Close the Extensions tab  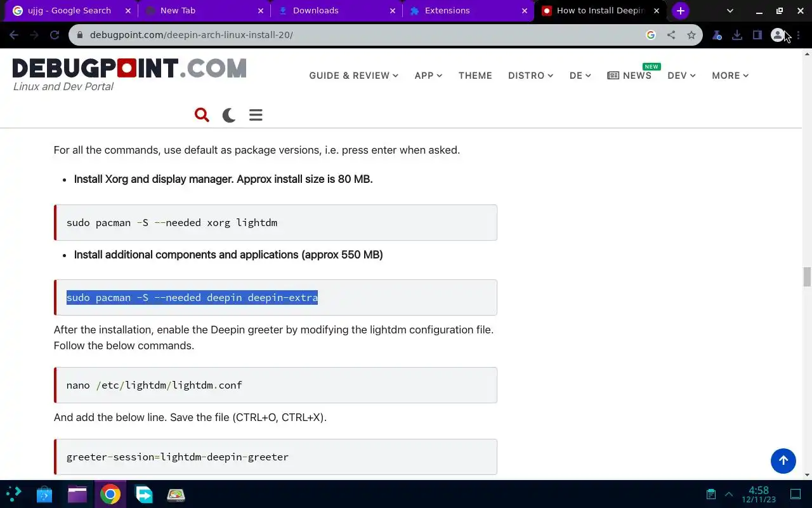525,11
